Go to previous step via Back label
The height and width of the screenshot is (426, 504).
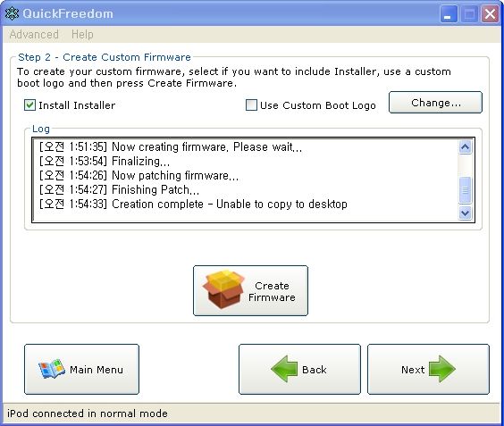[x=315, y=370]
